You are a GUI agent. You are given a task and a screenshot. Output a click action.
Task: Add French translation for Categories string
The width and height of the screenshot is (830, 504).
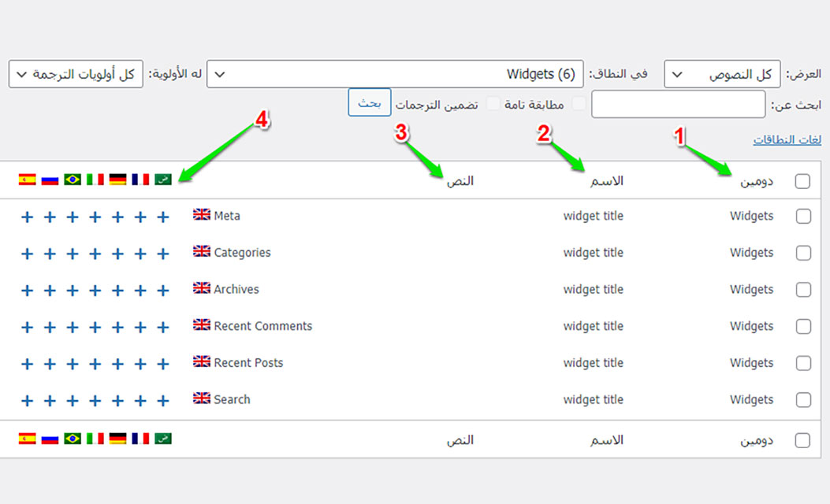click(140, 254)
